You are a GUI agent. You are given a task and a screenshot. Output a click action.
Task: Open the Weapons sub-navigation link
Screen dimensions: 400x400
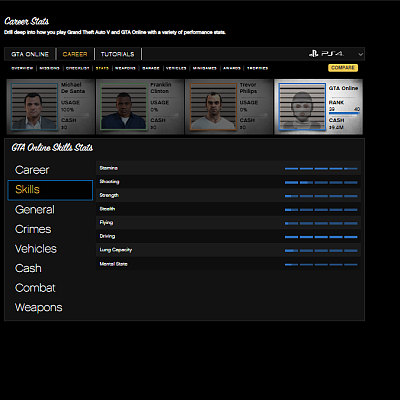point(125,68)
